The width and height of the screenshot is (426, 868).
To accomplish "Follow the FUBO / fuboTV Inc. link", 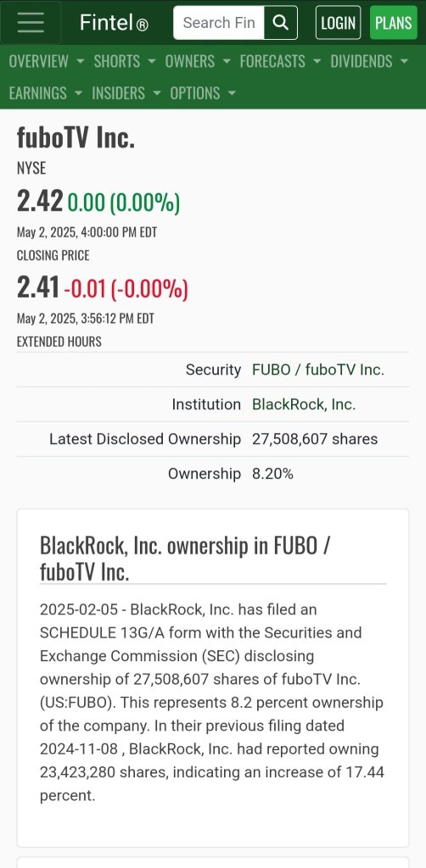I will point(318,370).
